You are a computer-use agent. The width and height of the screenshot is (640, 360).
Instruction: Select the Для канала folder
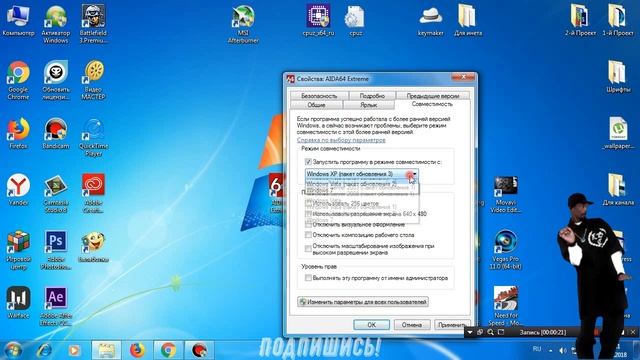tap(618, 190)
